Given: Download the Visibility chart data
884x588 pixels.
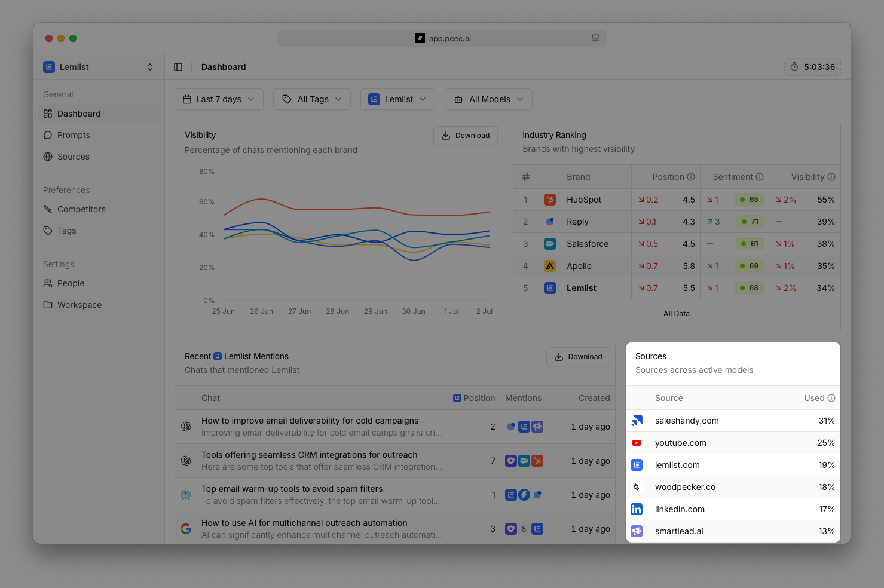Looking at the screenshot, I should pyautogui.click(x=465, y=135).
